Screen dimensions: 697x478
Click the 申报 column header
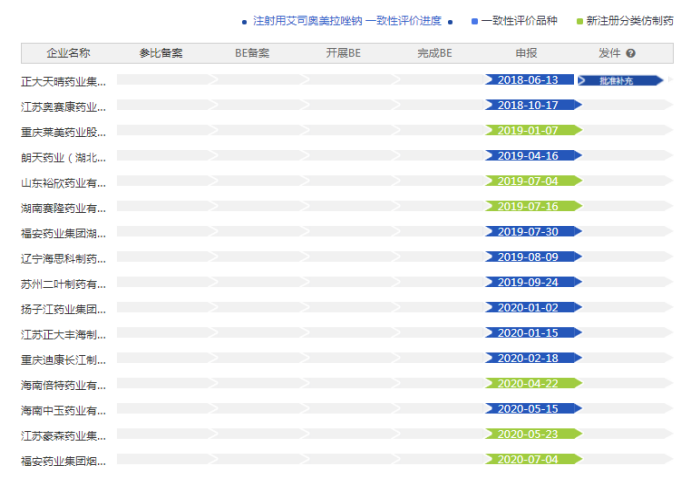tap(526, 53)
